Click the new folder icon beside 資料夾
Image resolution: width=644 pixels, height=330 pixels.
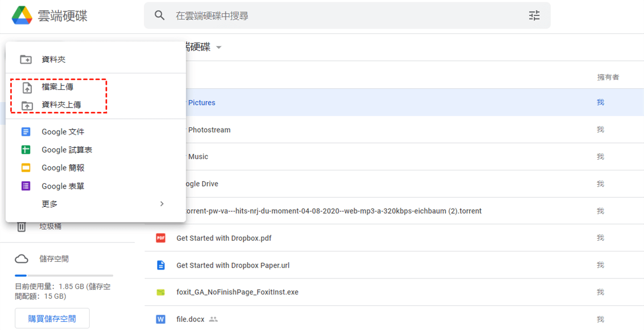point(26,60)
